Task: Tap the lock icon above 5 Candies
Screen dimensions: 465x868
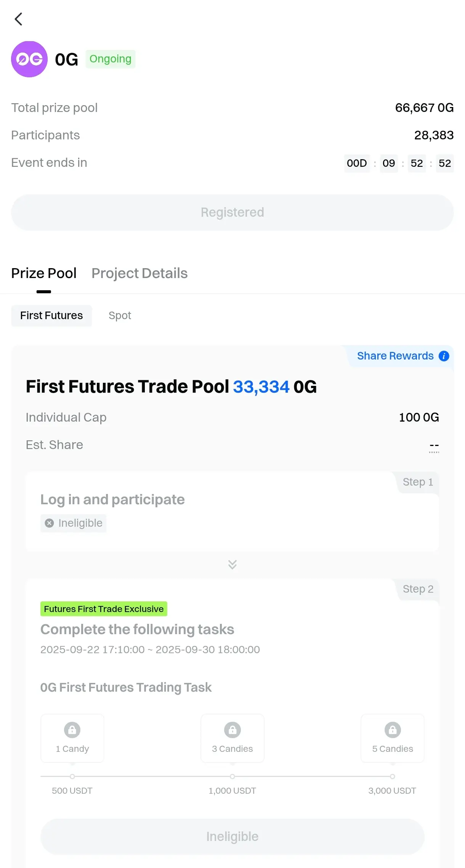Action: tap(392, 730)
